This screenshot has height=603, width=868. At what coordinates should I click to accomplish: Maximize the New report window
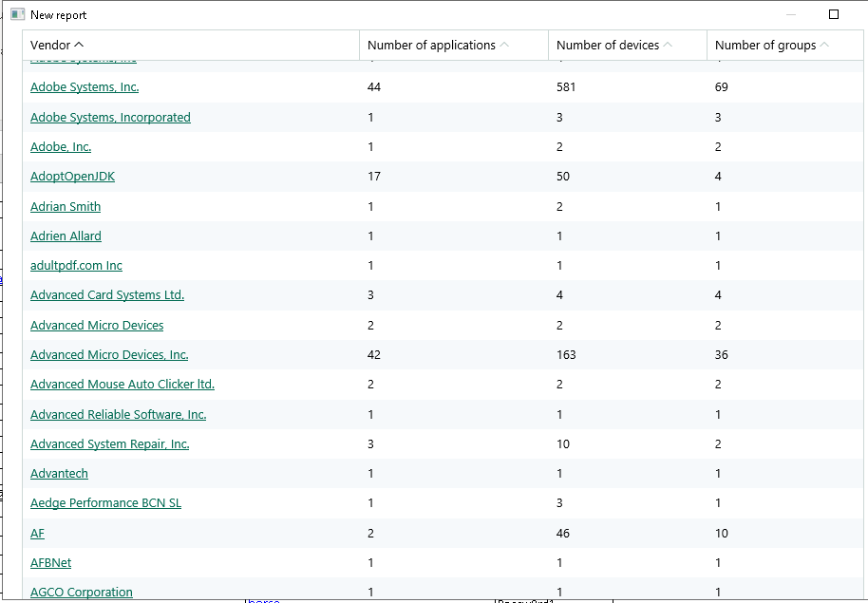coord(834,14)
